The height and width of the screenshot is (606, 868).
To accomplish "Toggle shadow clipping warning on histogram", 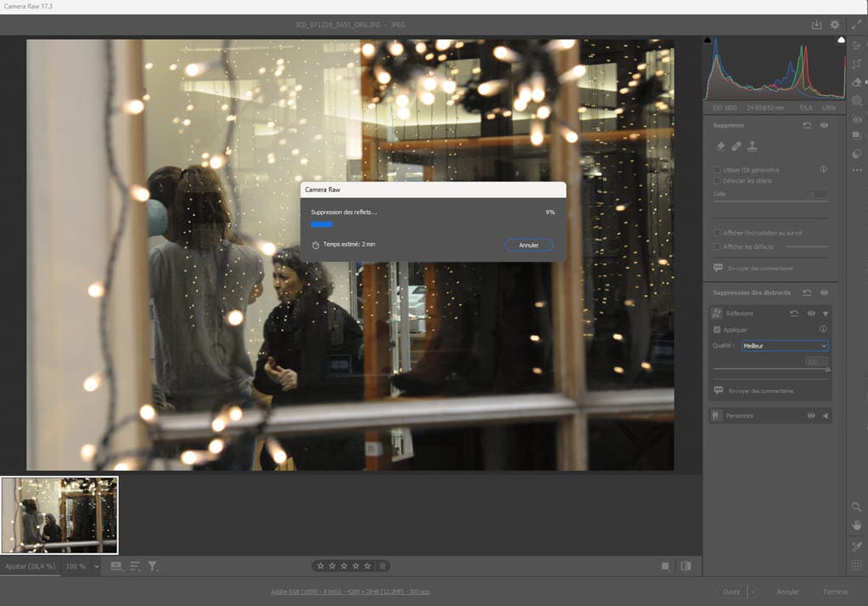I will click(x=707, y=40).
